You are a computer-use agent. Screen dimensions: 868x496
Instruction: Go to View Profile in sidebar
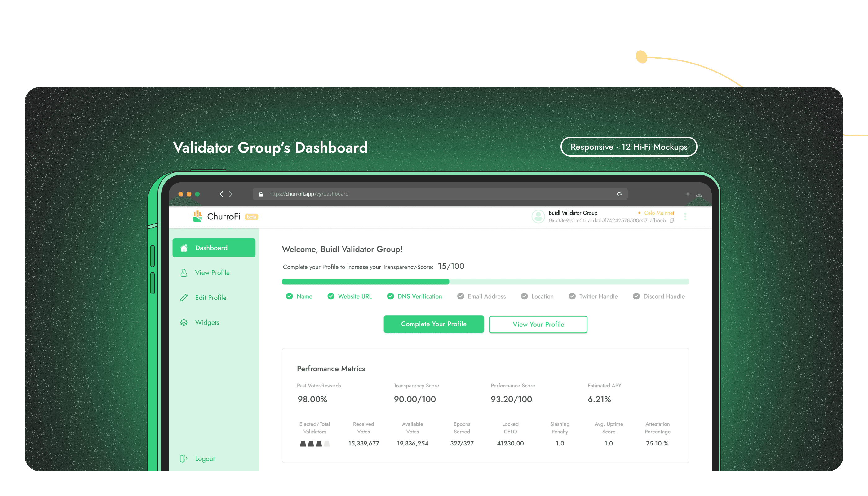click(212, 272)
